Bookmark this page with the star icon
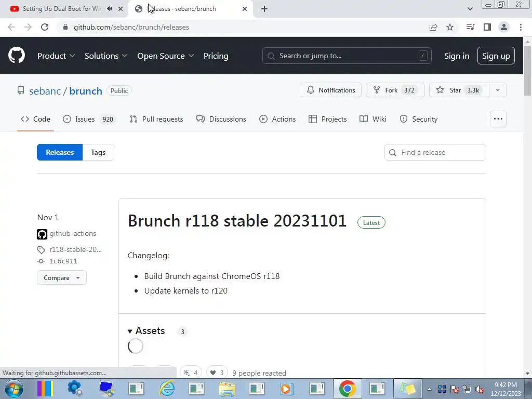 (450, 27)
